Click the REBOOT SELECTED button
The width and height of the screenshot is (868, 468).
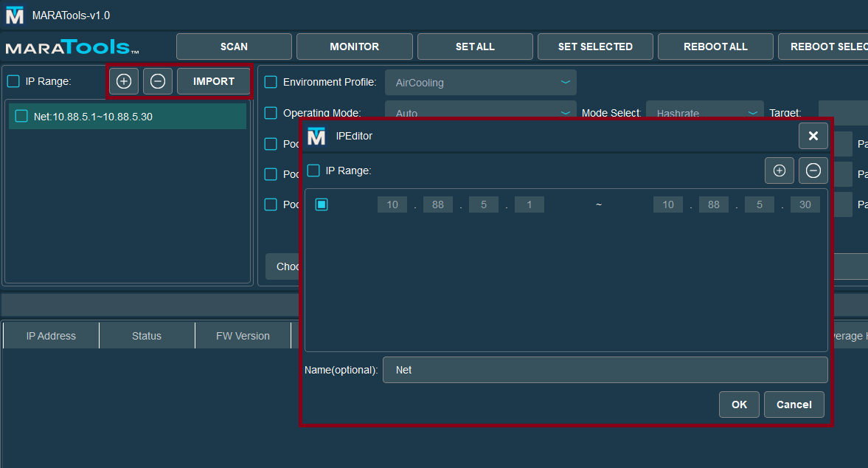click(x=823, y=47)
